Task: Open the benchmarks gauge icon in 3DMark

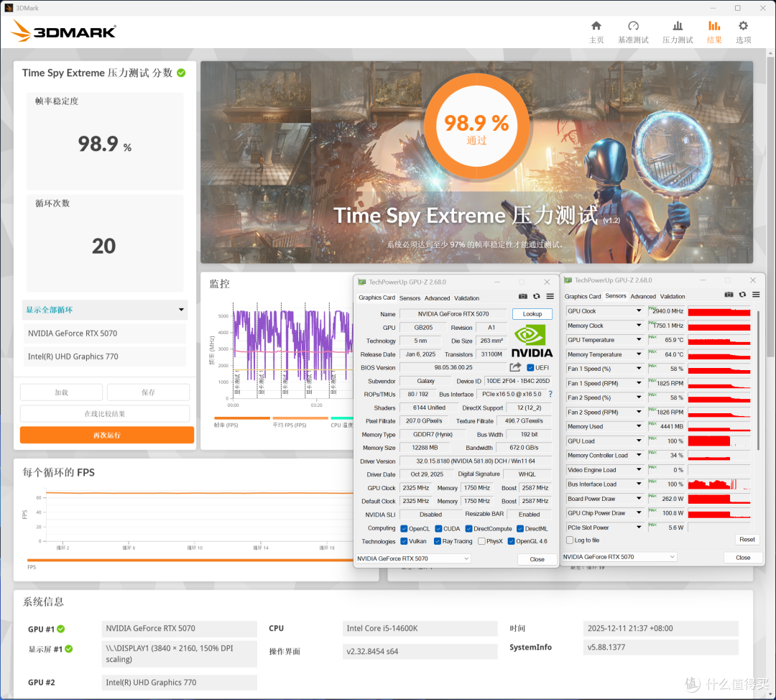Action: point(633,26)
